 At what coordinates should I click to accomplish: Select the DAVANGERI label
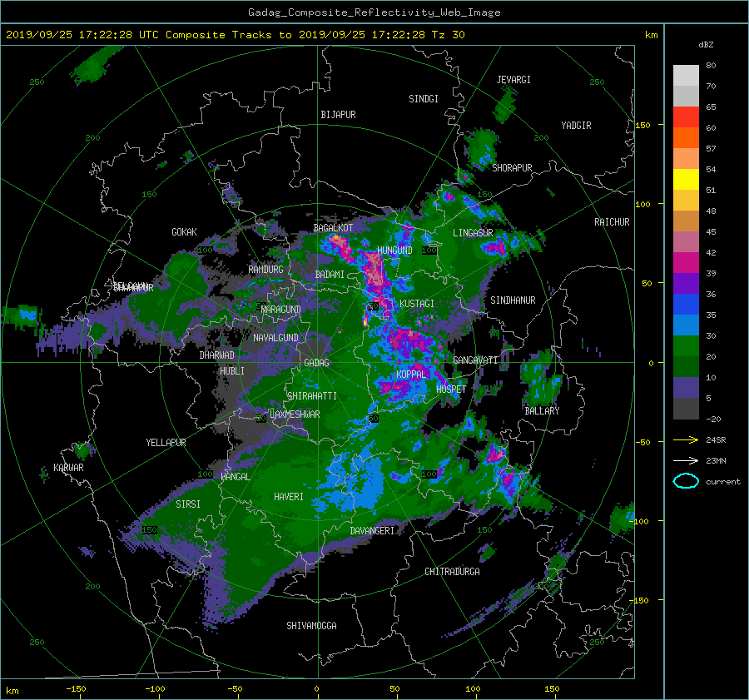tap(372, 531)
